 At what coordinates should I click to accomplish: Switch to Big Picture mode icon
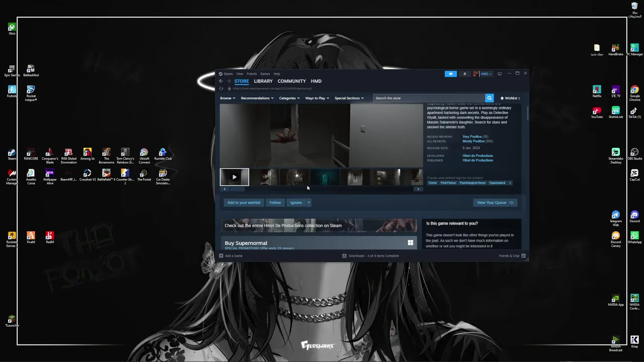point(500,74)
